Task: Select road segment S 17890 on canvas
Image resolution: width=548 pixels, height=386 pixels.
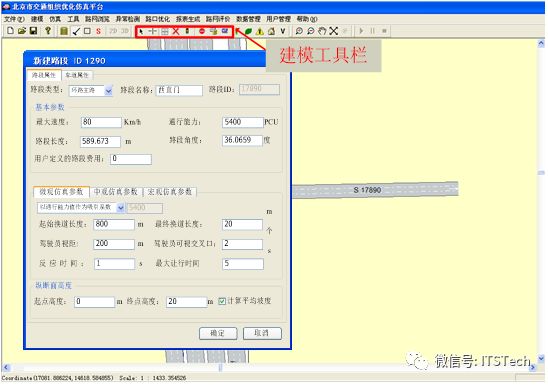Action: click(x=375, y=191)
